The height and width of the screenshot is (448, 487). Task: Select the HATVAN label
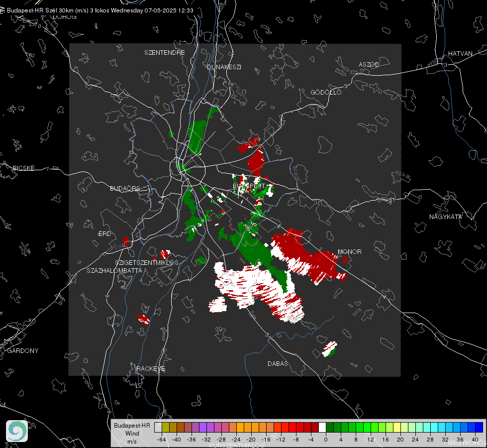click(460, 53)
